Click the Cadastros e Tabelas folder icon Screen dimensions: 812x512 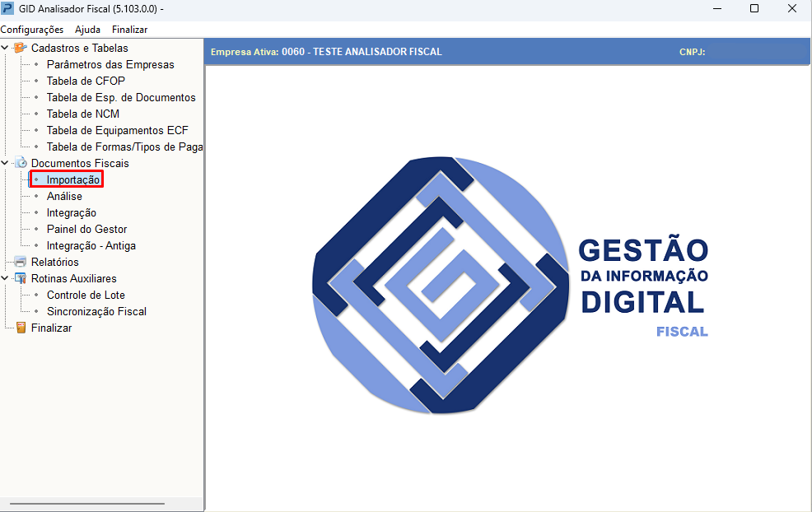[21, 48]
